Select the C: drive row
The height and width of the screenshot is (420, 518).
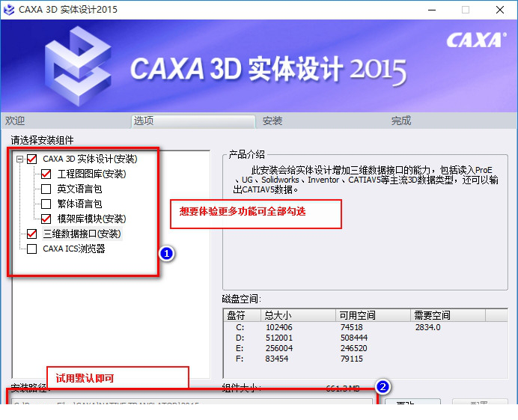pos(365,327)
